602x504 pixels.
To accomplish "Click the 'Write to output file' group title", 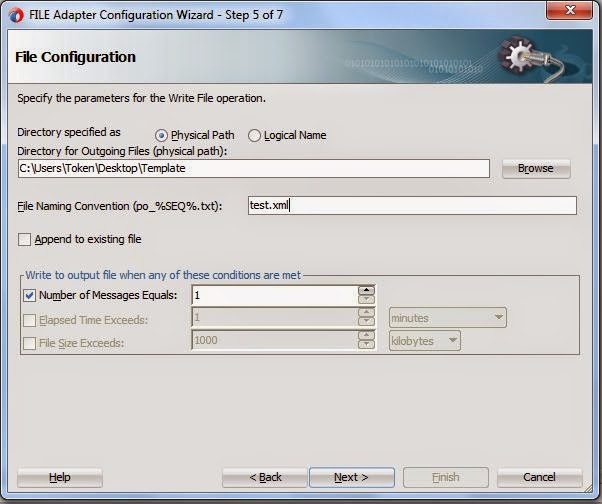I will 163,275.
